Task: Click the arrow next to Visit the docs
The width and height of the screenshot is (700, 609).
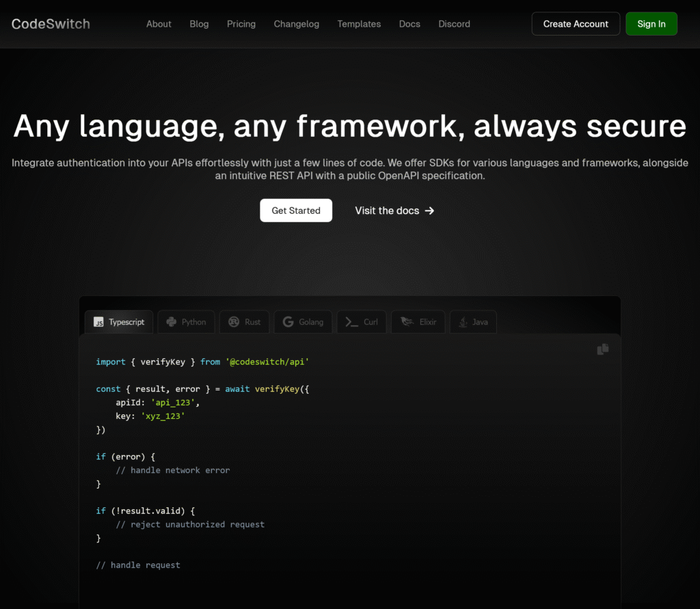Action: coord(429,211)
